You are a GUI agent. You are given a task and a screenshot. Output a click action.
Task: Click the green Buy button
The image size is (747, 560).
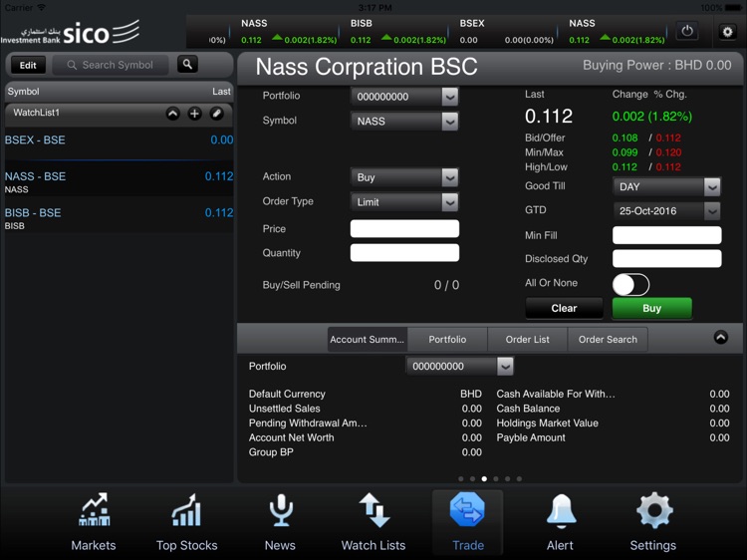[x=651, y=308]
